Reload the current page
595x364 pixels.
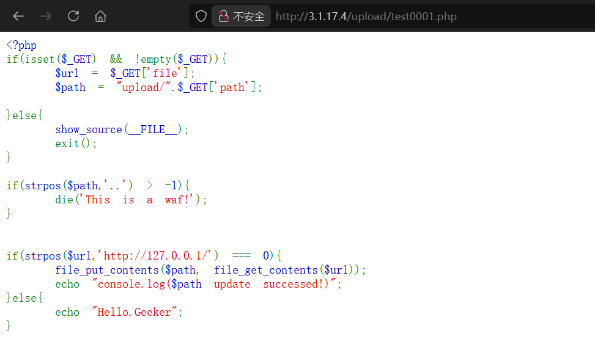73,16
